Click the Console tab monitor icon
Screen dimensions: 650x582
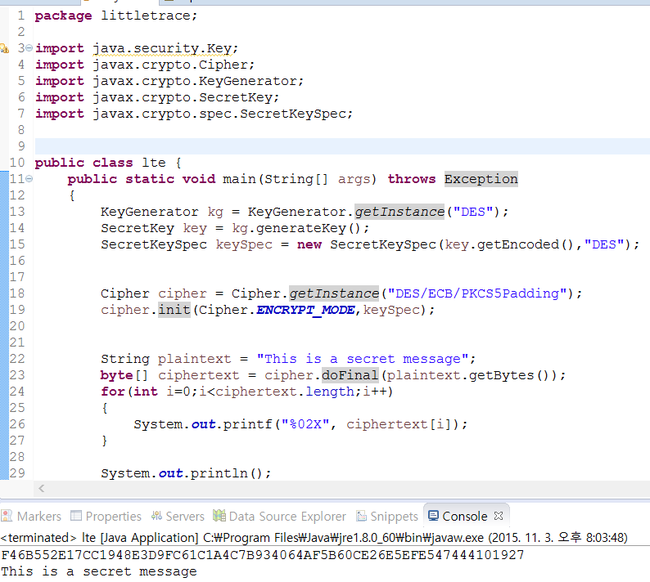tap(433, 516)
